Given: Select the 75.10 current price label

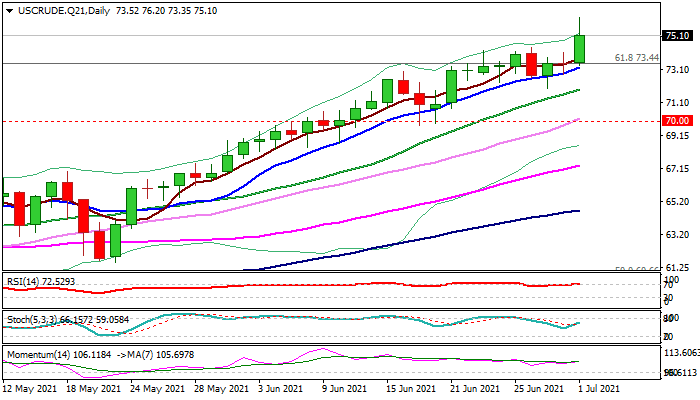Looking at the screenshot, I should tap(678, 36).
